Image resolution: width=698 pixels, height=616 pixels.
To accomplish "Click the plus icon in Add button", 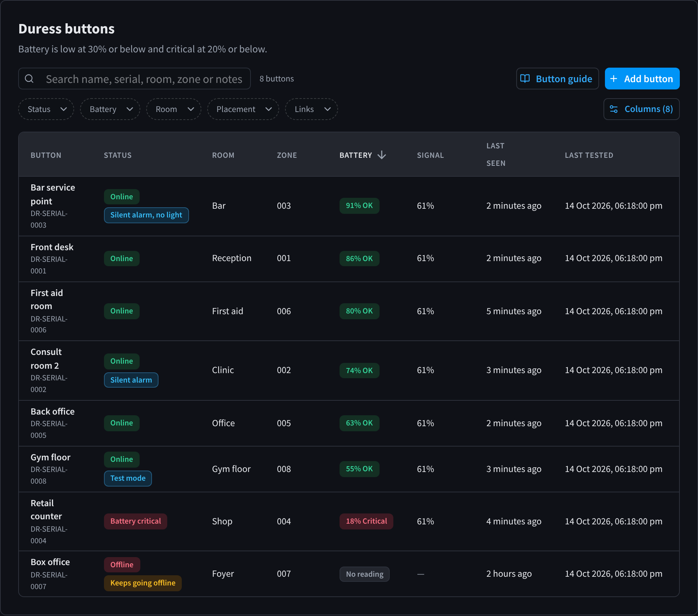I will (614, 79).
